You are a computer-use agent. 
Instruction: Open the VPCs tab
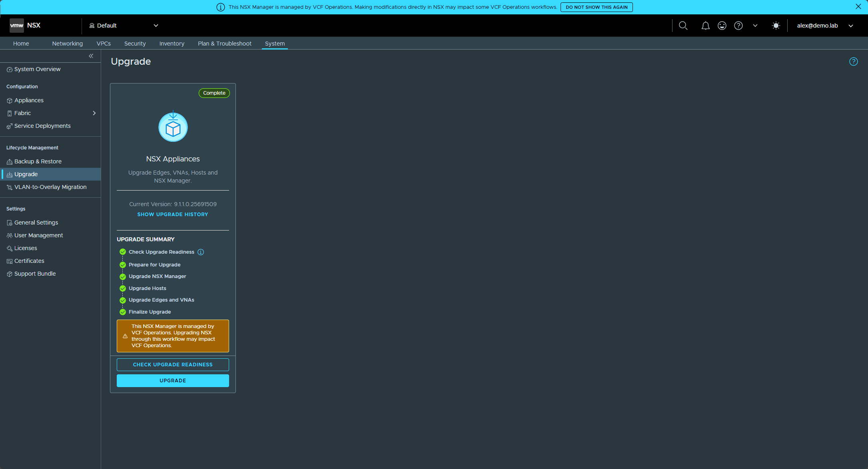click(104, 44)
